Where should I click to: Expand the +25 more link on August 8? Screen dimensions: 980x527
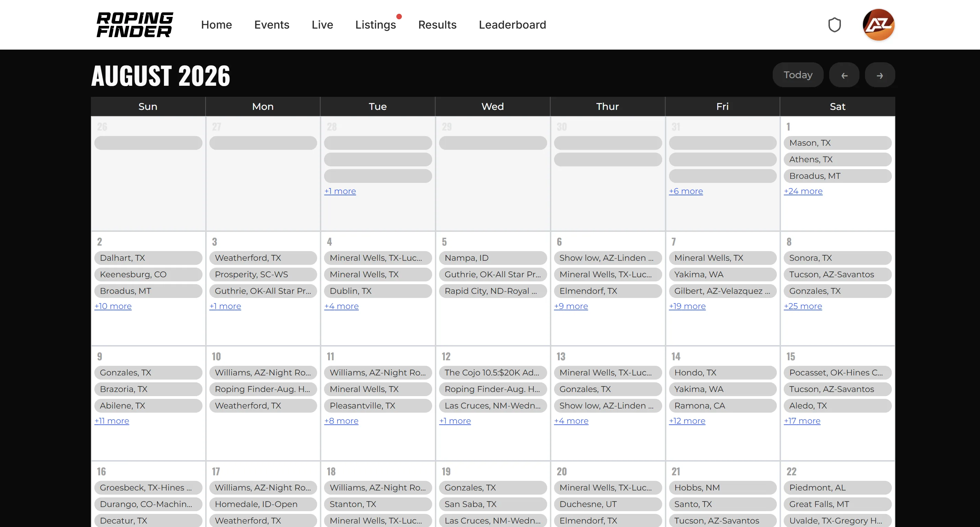pyautogui.click(x=803, y=306)
